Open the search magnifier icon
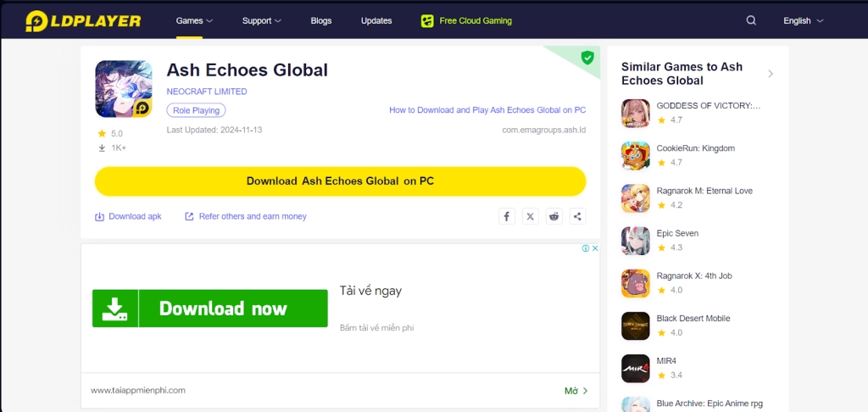Viewport: 868px width, 412px height. 751,20
